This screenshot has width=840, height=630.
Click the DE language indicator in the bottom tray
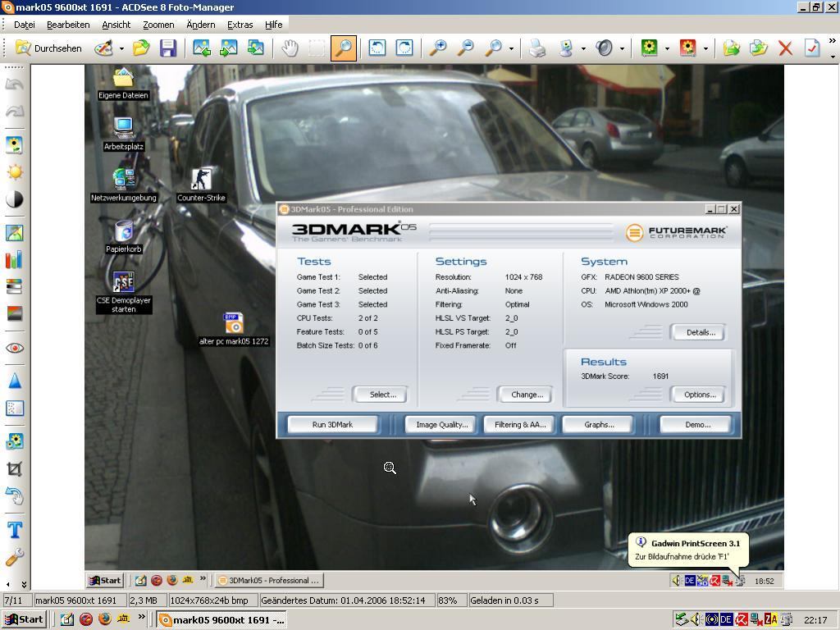click(726, 620)
